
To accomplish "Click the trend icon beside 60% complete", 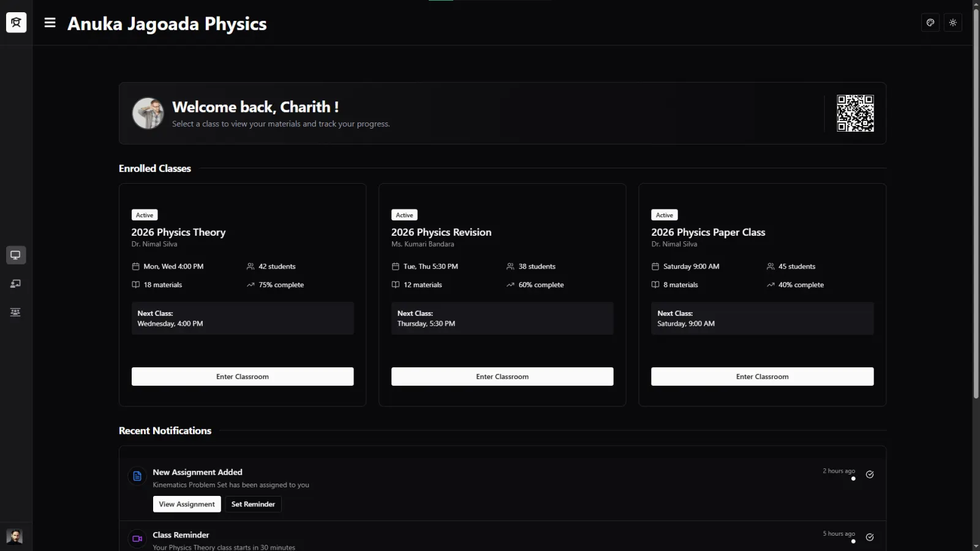I will click(510, 285).
